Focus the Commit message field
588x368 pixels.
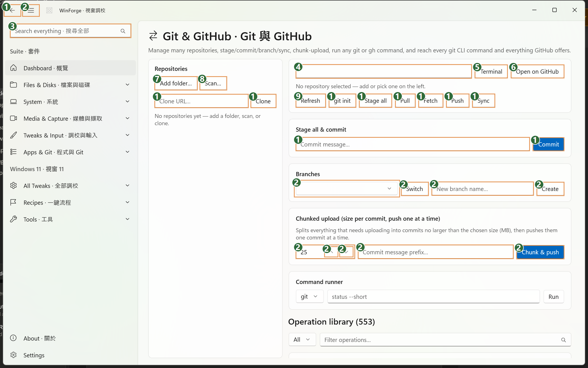[x=413, y=144]
